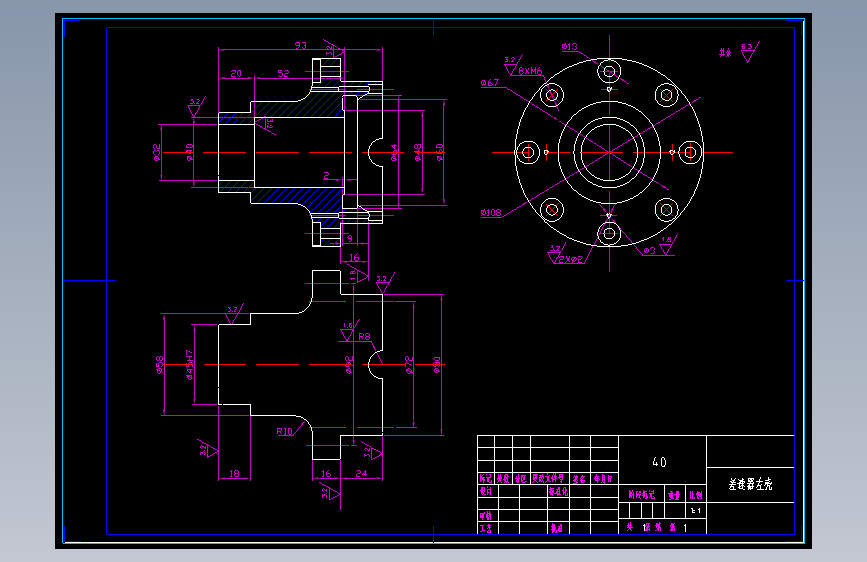Click the 批准 cell in title block
867x562 pixels.
click(556, 528)
